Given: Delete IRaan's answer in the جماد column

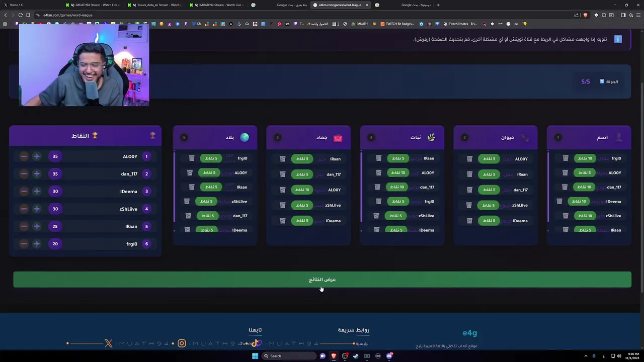Looking at the screenshot, I should 283,159.
